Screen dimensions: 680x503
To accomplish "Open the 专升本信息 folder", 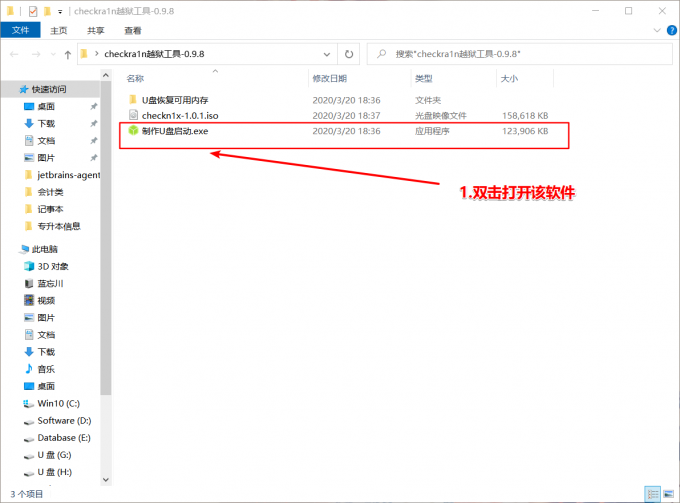I will [x=59, y=226].
